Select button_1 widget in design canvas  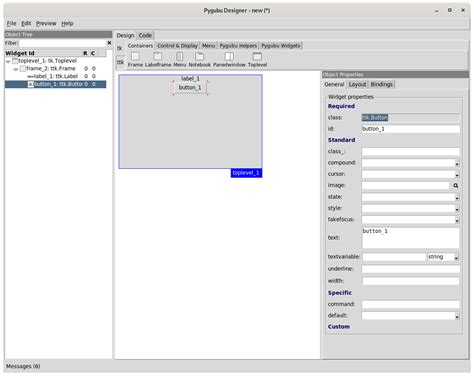(x=190, y=88)
